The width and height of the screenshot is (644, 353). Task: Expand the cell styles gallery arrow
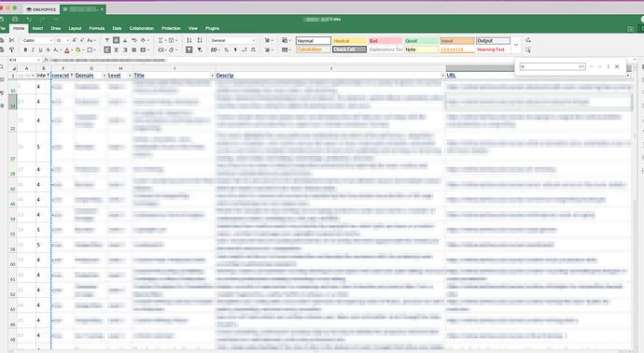click(x=516, y=45)
